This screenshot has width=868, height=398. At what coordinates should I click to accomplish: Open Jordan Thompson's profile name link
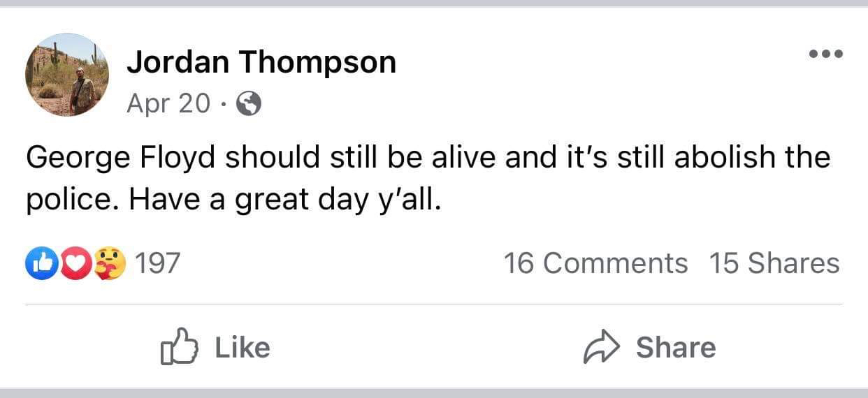[x=261, y=63]
